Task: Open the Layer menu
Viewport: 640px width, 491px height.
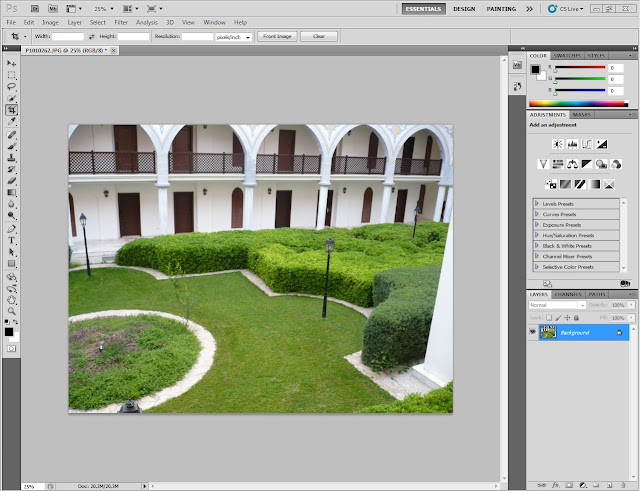Action: pos(74,22)
